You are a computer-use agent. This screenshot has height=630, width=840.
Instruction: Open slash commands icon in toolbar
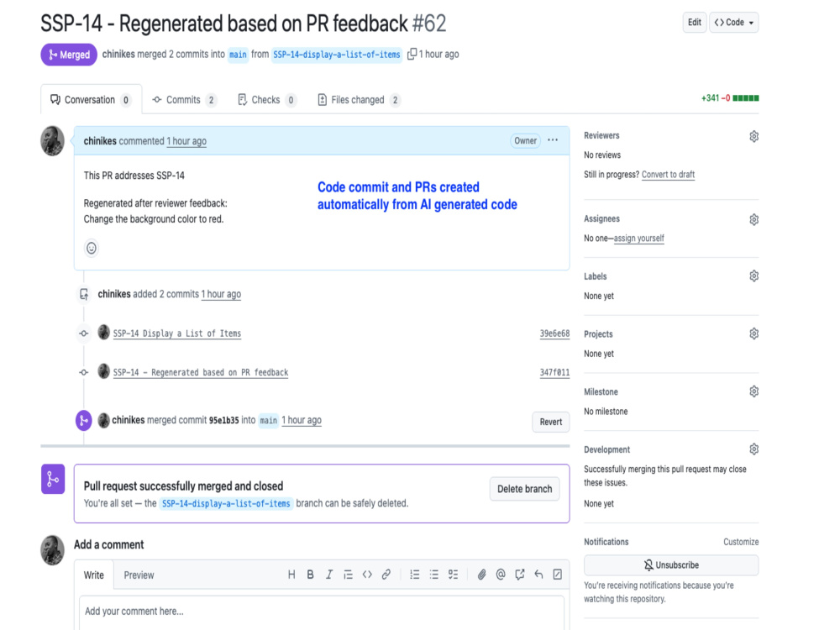tap(557, 575)
